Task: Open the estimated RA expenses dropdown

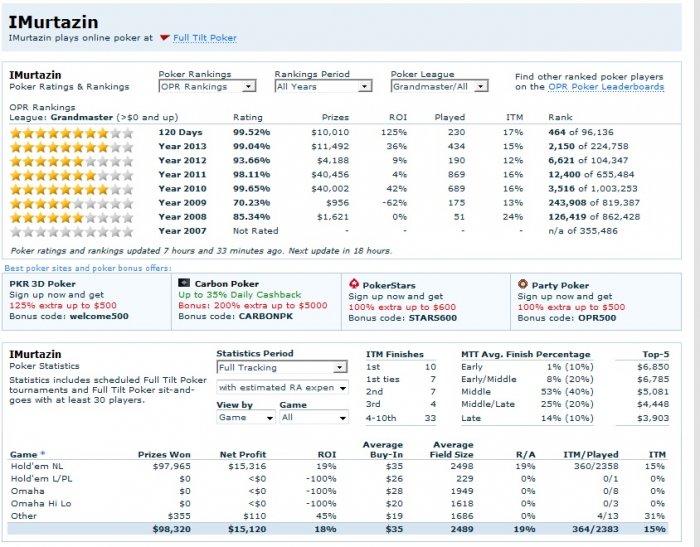Action: pyautogui.click(x=282, y=388)
